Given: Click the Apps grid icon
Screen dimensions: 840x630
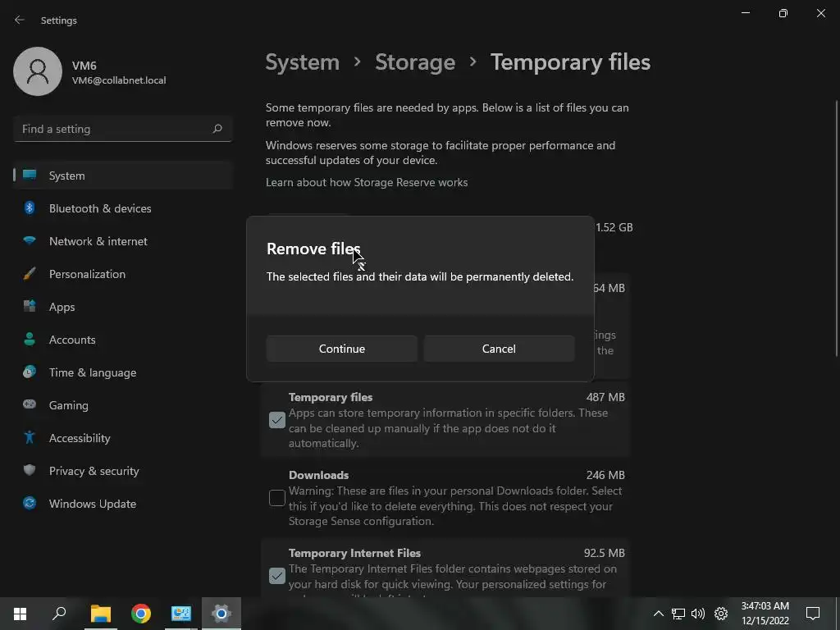Looking at the screenshot, I should click(x=30, y=307).
